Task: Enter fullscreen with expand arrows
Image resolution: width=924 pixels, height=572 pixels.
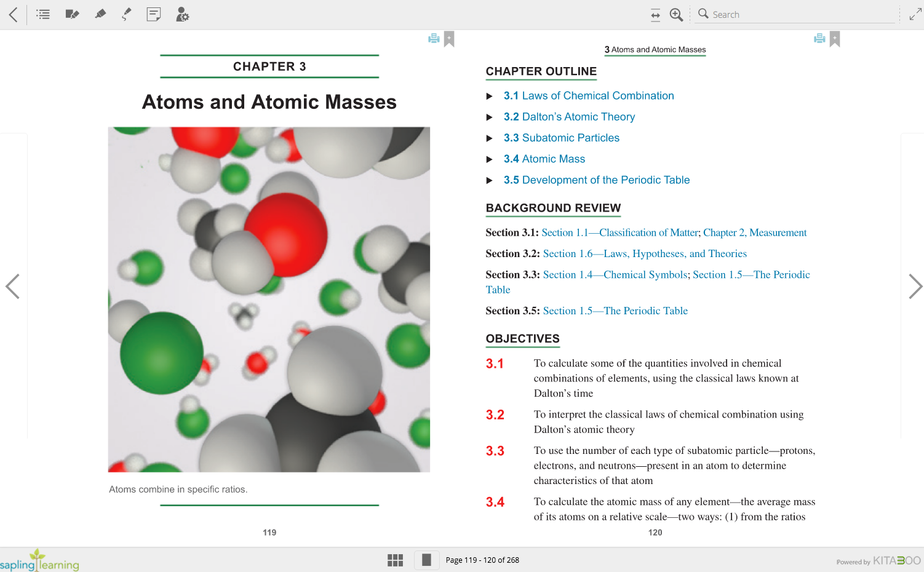Action: (x=915, y=14)
